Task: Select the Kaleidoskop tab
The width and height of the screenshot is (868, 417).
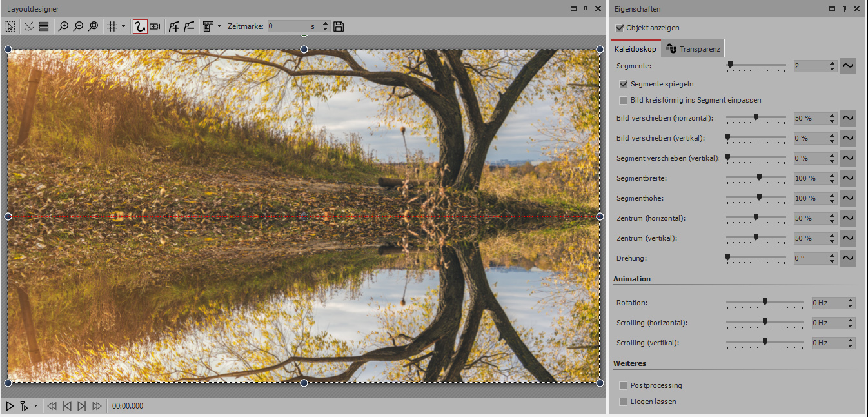Action: pyautogui.click(x=635, y=49)
